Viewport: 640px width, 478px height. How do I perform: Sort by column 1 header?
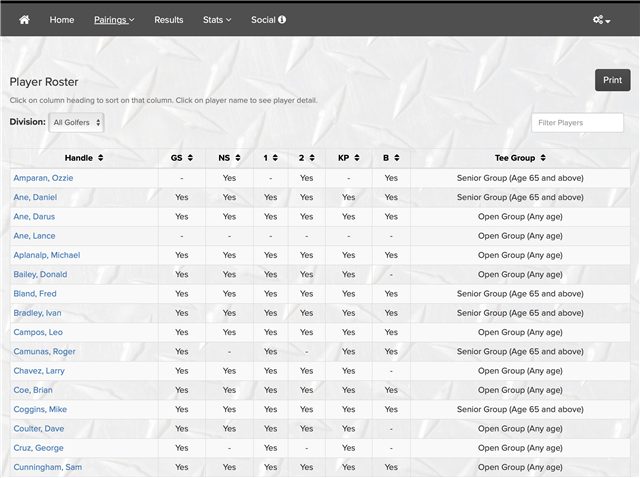tap(270, 158)
